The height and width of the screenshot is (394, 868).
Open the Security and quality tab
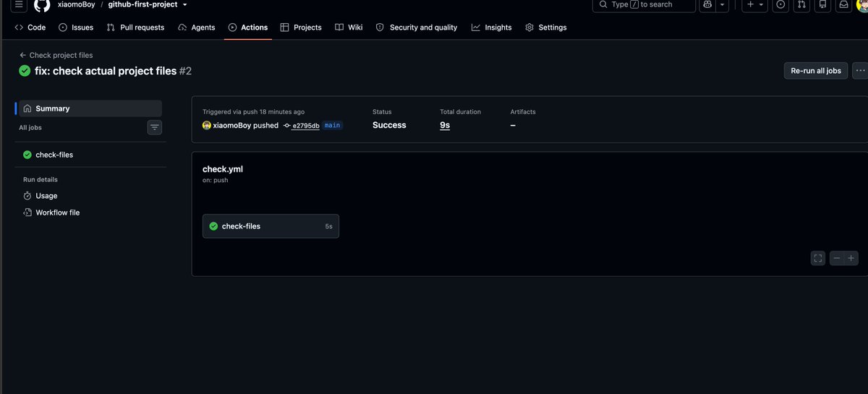coord(417,27)
